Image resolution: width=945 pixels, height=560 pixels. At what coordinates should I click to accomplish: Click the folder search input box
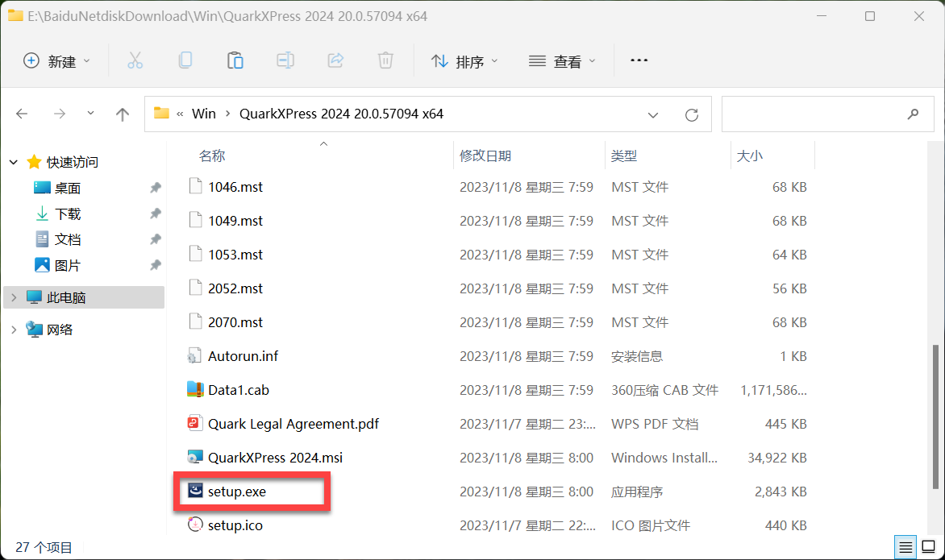click(814, 114)
